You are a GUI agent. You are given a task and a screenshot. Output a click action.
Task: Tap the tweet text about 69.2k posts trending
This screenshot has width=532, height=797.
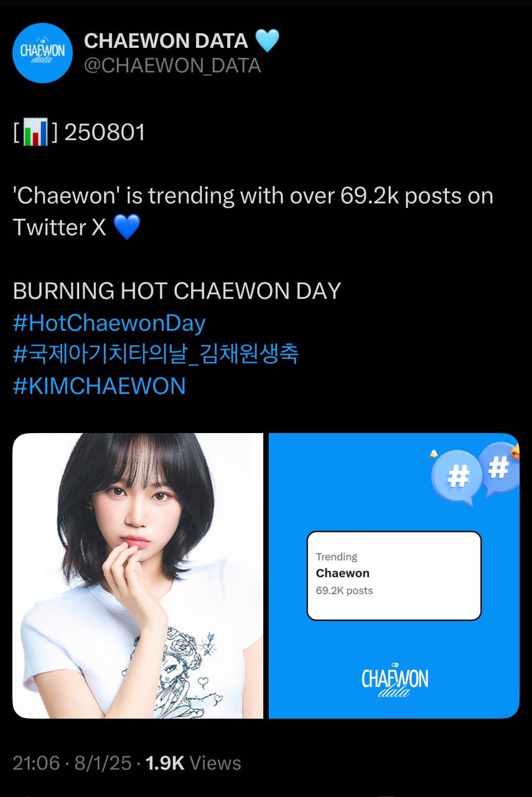[x=253, y=212]
